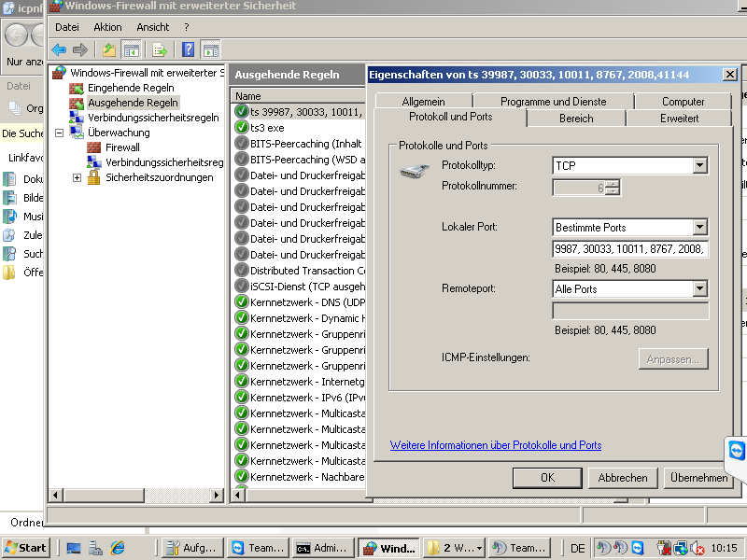Open the Remoteport Alle Ports dropdown
747x560 pixels.
tap(699, 288)
